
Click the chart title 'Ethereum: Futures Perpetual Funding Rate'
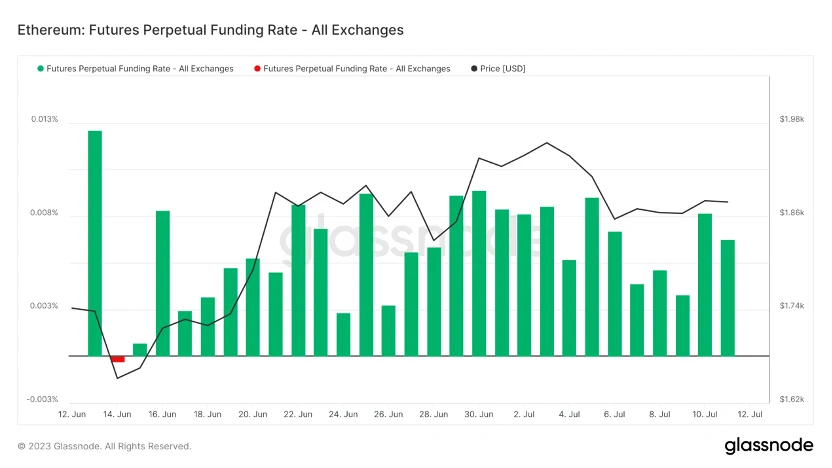click(211, 30)
